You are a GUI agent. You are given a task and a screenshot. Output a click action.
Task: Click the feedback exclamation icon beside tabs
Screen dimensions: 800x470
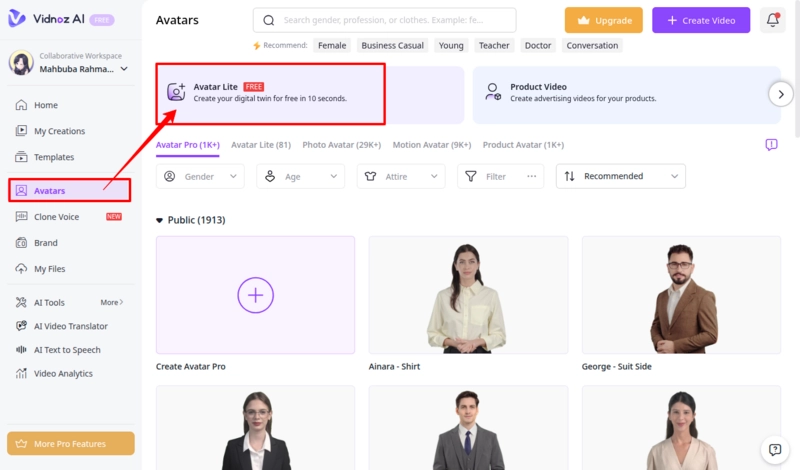(x=771, y=145)
